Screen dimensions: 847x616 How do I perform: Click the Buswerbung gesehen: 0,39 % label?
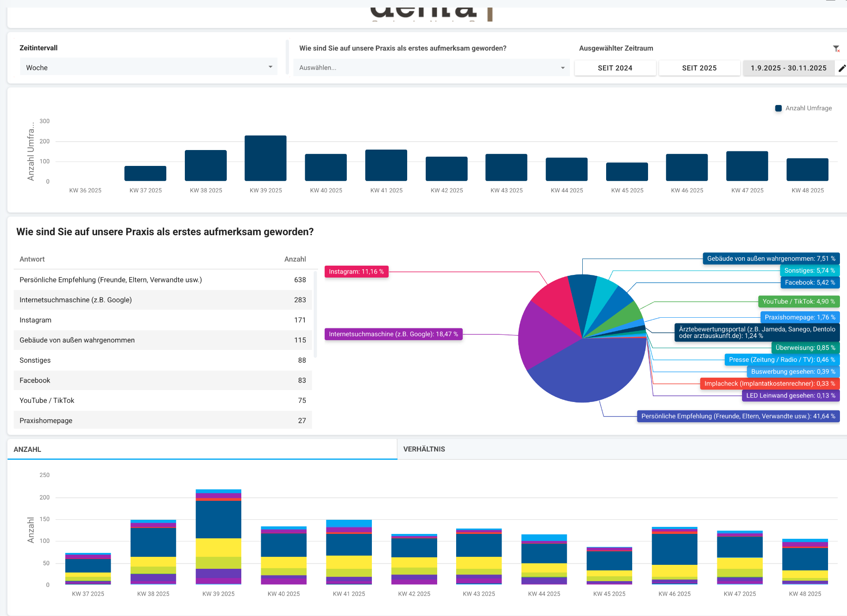[x=793, y=372]
